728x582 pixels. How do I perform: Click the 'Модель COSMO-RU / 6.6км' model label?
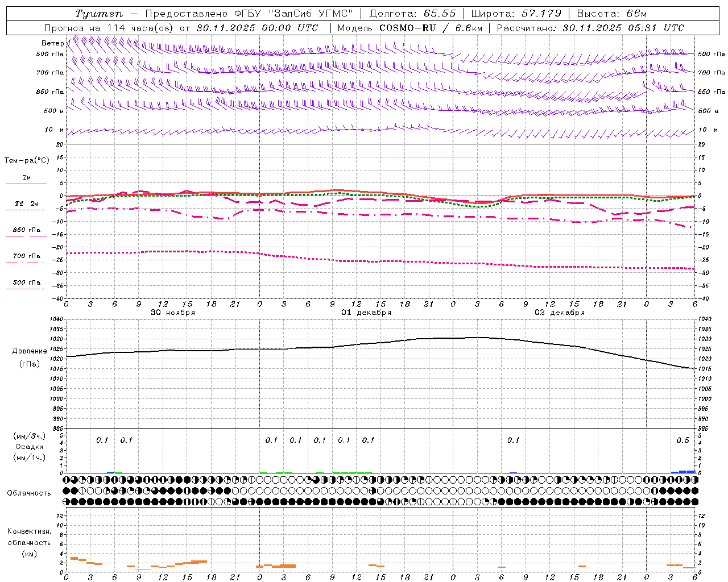coord(410,28)
